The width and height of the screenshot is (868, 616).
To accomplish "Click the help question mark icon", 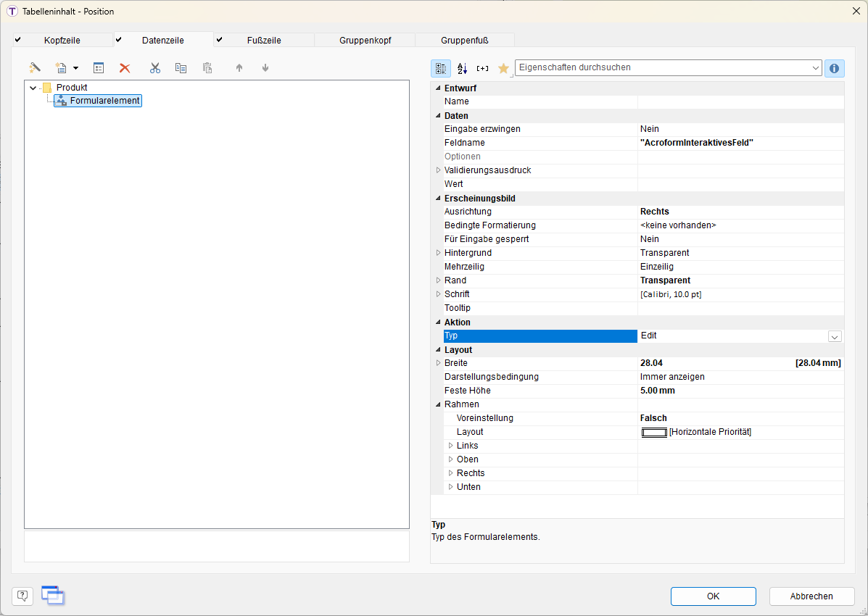I will pyautogui.click(x=22, y=596).
